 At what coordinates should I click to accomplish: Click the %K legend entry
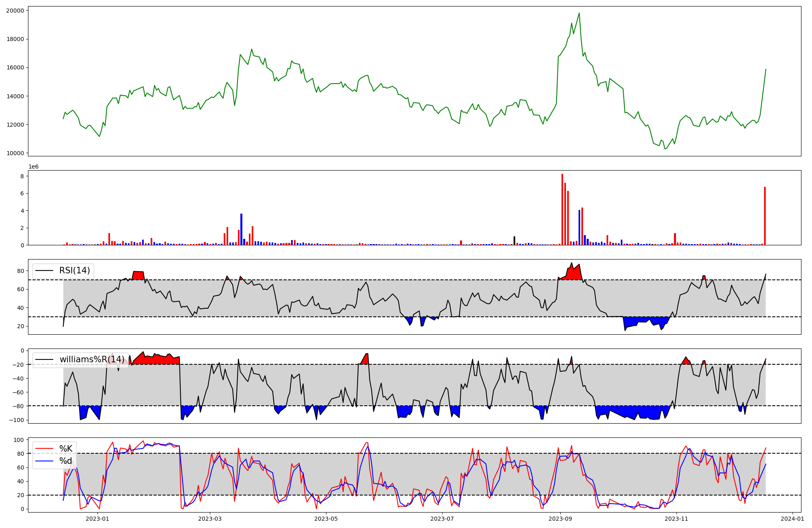click(66, 449)
